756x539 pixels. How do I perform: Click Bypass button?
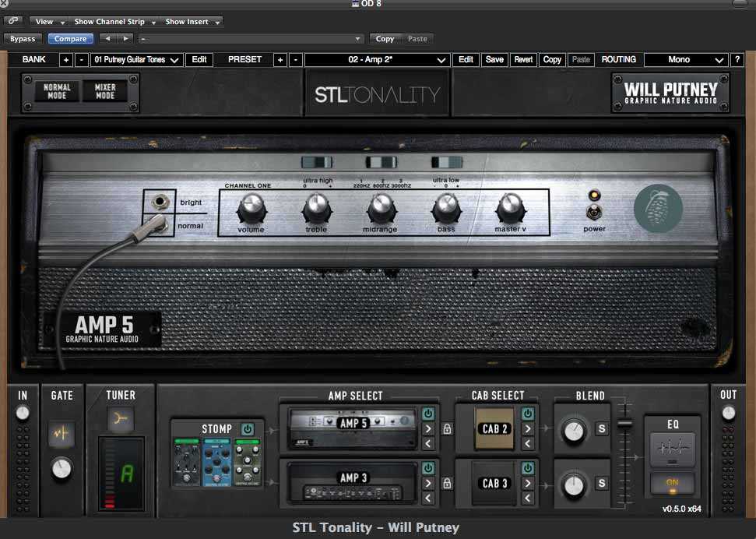click(x=23, y=39)
